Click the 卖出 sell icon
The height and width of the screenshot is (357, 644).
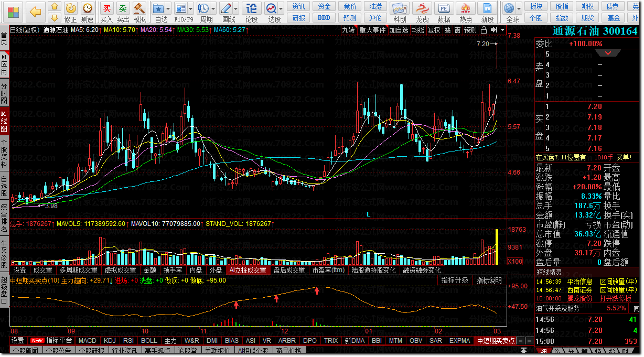(123, 12)
